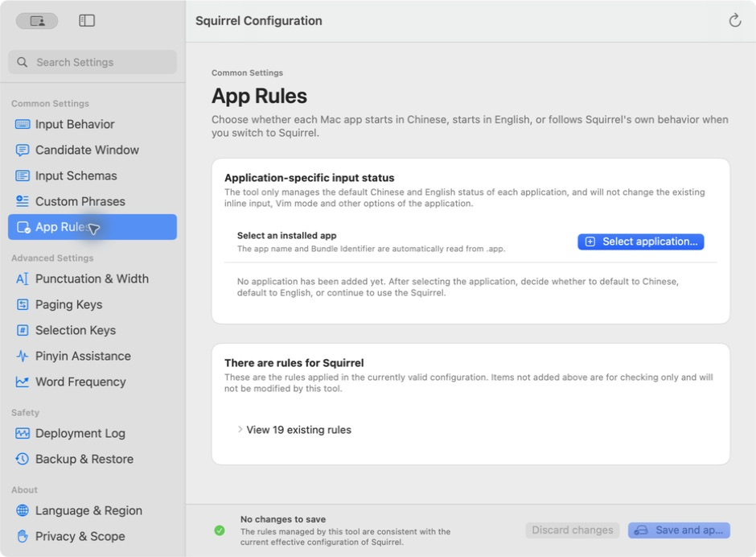Click the hash icon beside Selection Keys

pos(23,330)
